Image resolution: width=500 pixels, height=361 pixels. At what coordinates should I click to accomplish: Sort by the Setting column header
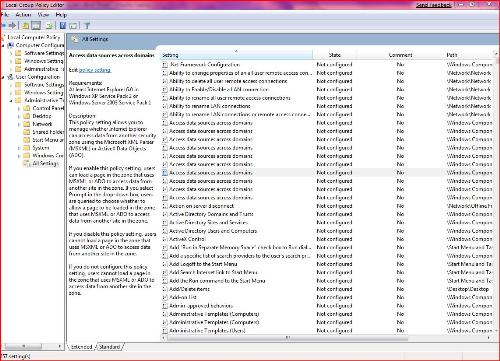click(237, 55)
